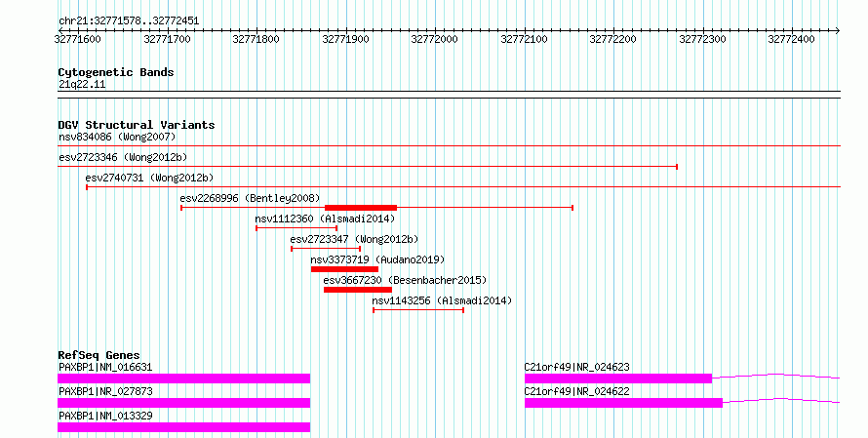
Task: Click the red bar under esv3667230
Action: pos(358,290)
